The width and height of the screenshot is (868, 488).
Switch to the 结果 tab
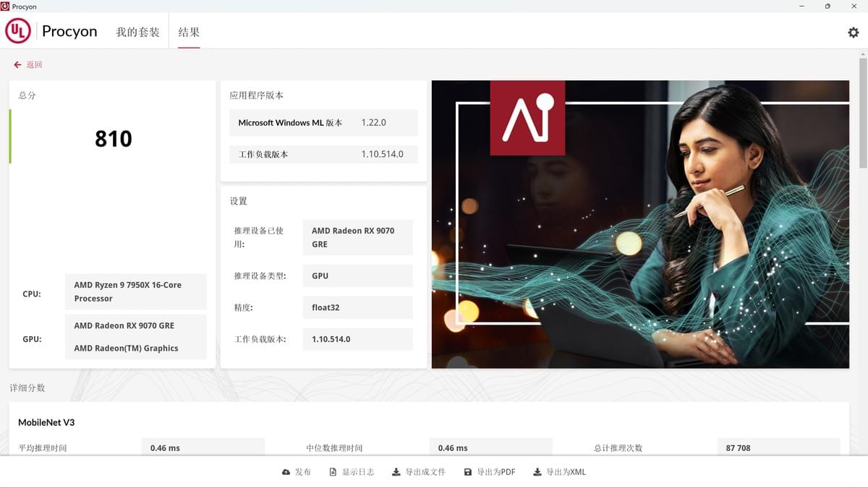[189, 32]
